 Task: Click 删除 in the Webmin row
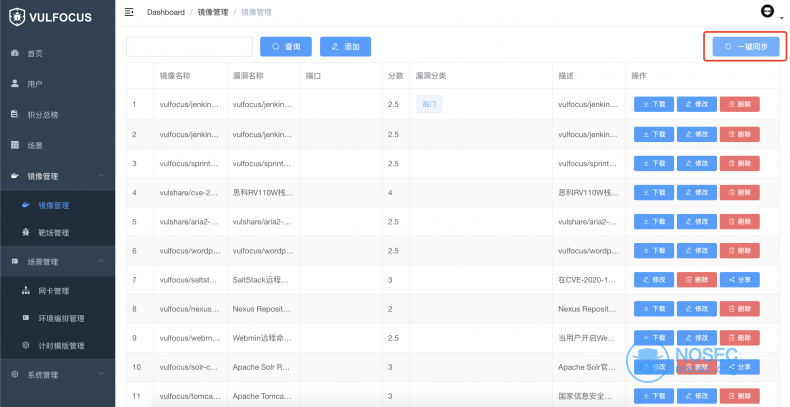740,338
